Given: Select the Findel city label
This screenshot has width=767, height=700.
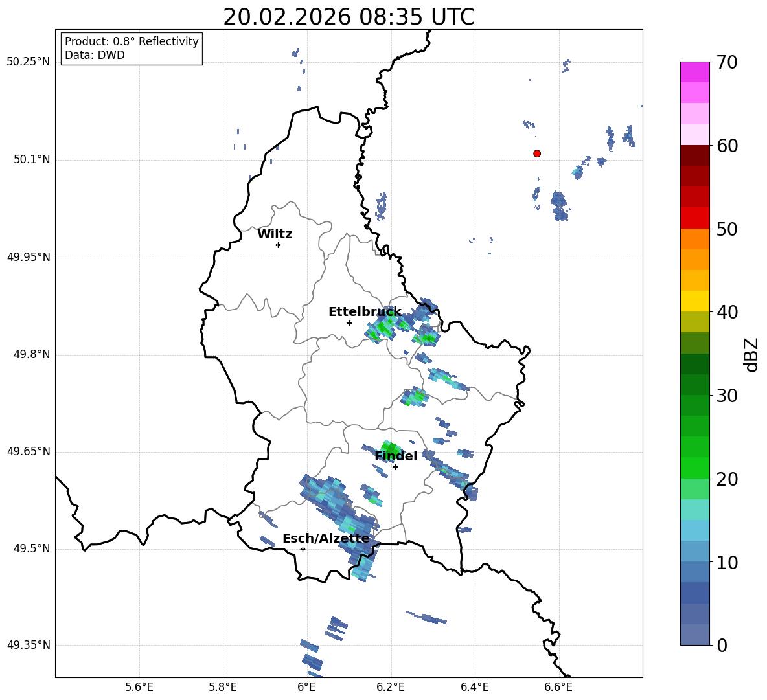Looking at the screenshot, I should point(396,456).
